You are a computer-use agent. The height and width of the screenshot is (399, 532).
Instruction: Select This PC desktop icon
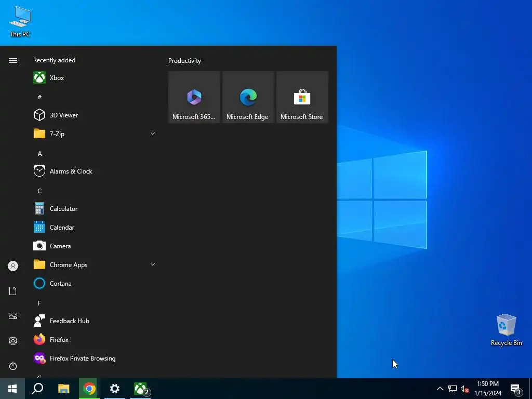tap(20, 21)
